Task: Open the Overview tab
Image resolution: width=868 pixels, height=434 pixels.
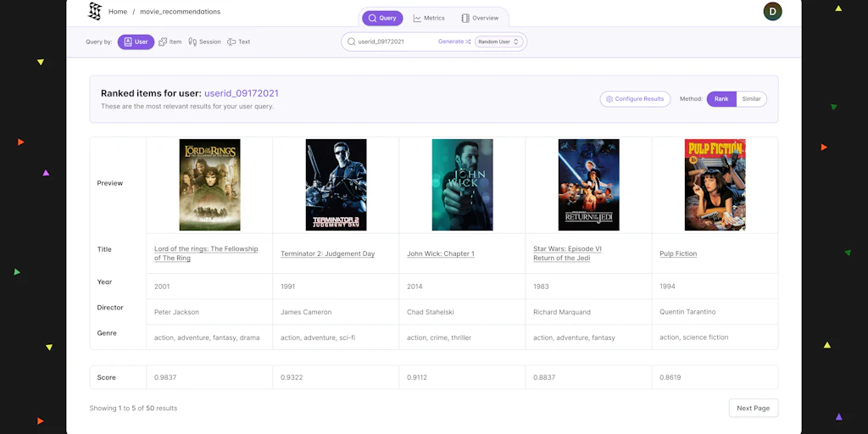Action: point(480,19)
